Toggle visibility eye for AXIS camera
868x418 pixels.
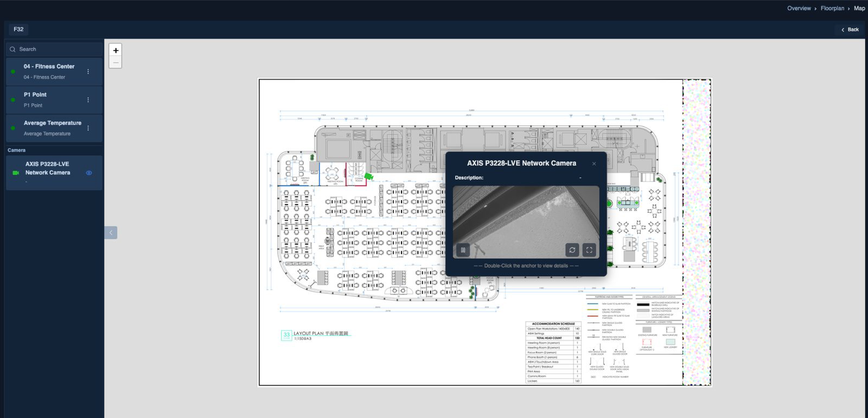(x=89, y=173)
